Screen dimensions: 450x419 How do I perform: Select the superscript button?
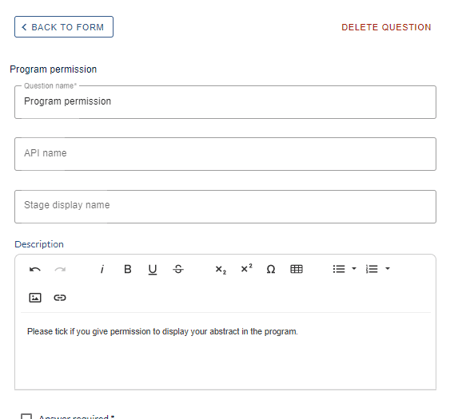[x=246, y=268]
